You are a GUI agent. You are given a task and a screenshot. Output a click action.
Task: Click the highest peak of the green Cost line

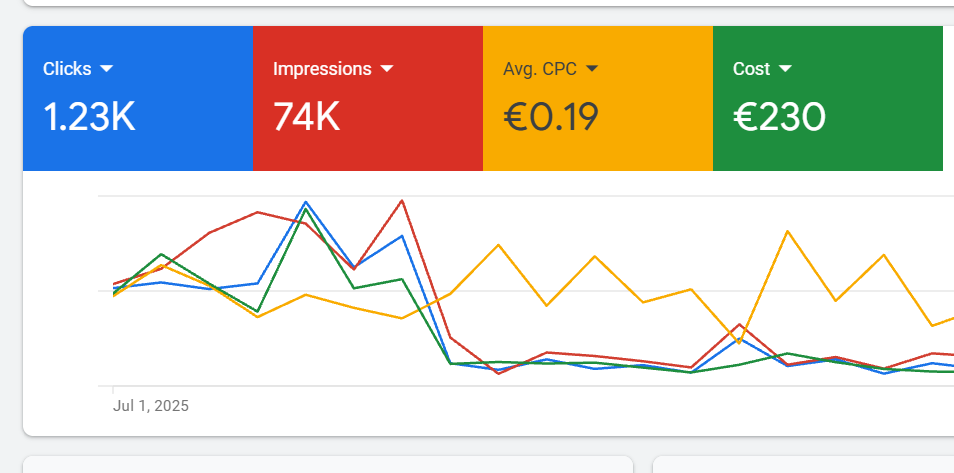pyautogui.click(x=305, y=209)
